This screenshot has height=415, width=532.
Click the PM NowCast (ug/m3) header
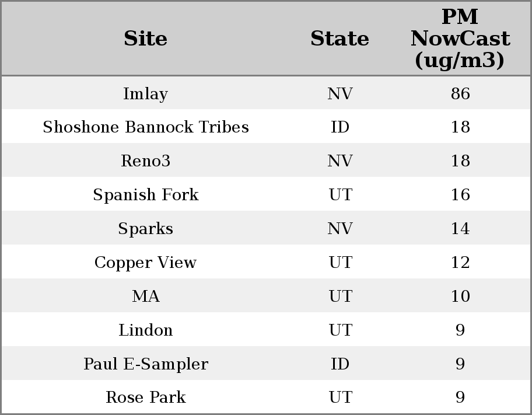click(460, 39)
